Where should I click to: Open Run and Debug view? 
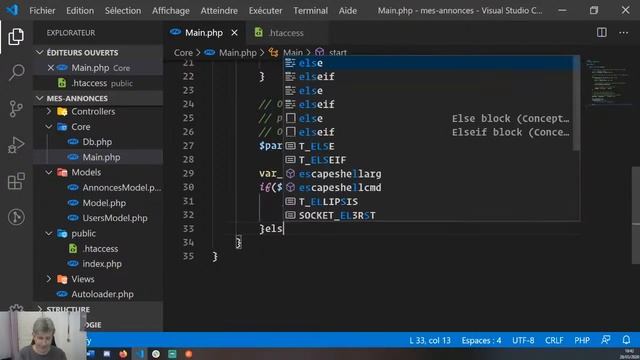click(16, 145)
